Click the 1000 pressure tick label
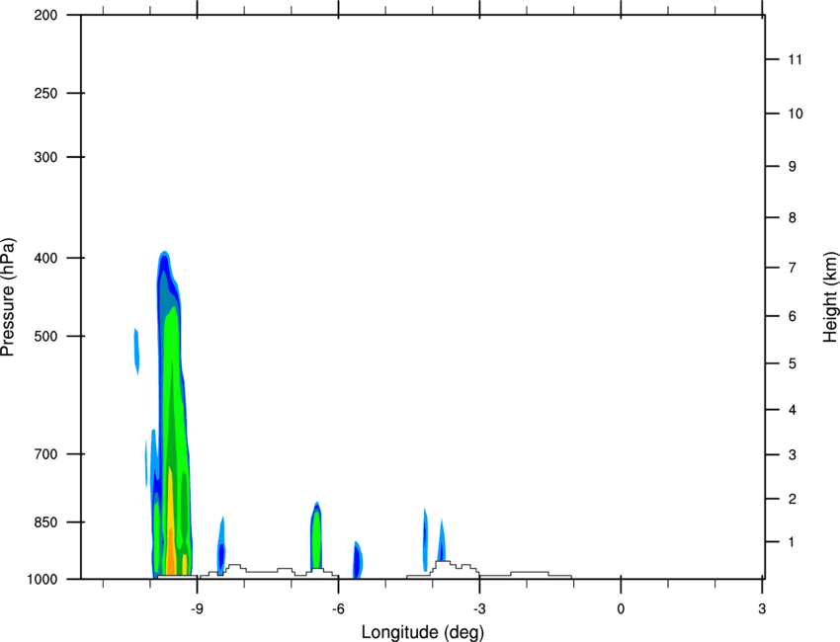 point(42,580)
